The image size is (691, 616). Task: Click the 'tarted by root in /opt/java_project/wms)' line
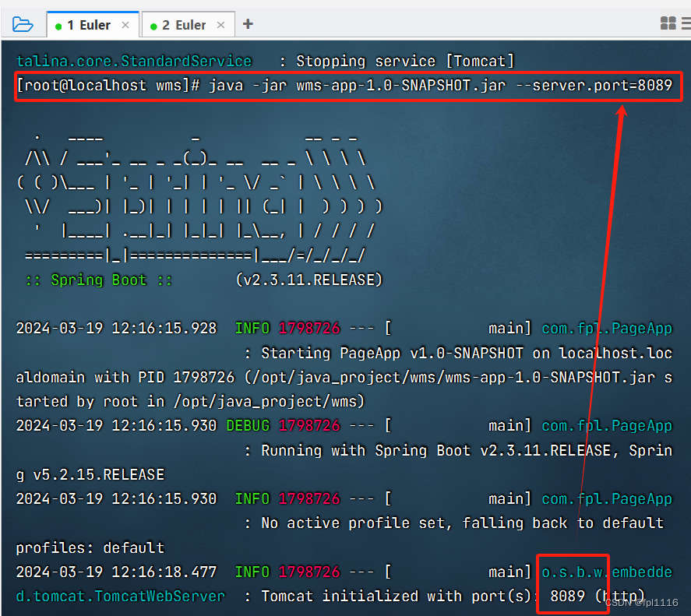click(x=190, y=401)
